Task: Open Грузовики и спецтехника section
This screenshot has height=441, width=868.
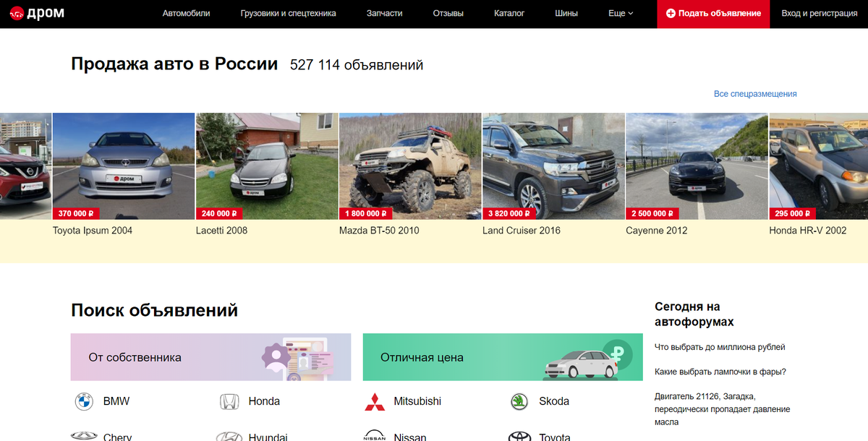Action: point(288,14)
